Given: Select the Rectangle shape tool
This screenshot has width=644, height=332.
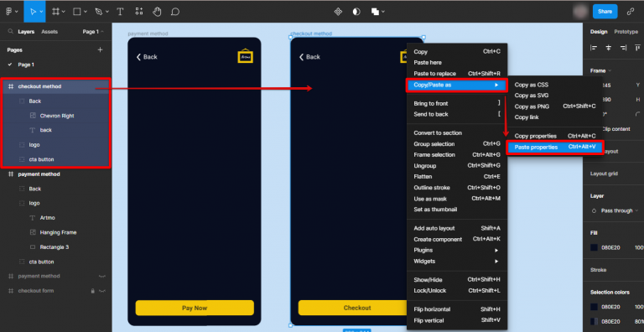Looking at the screenshot, I should coord(77,12).
